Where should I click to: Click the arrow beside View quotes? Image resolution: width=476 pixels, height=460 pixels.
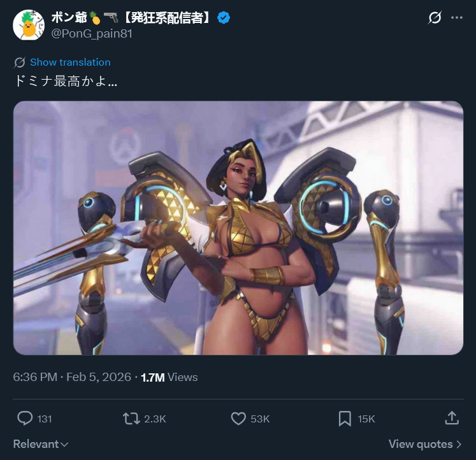pos(459,445)
